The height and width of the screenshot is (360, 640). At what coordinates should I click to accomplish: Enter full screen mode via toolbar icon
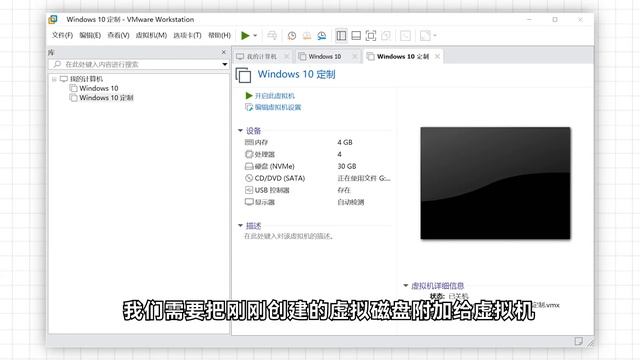[371, 36]
